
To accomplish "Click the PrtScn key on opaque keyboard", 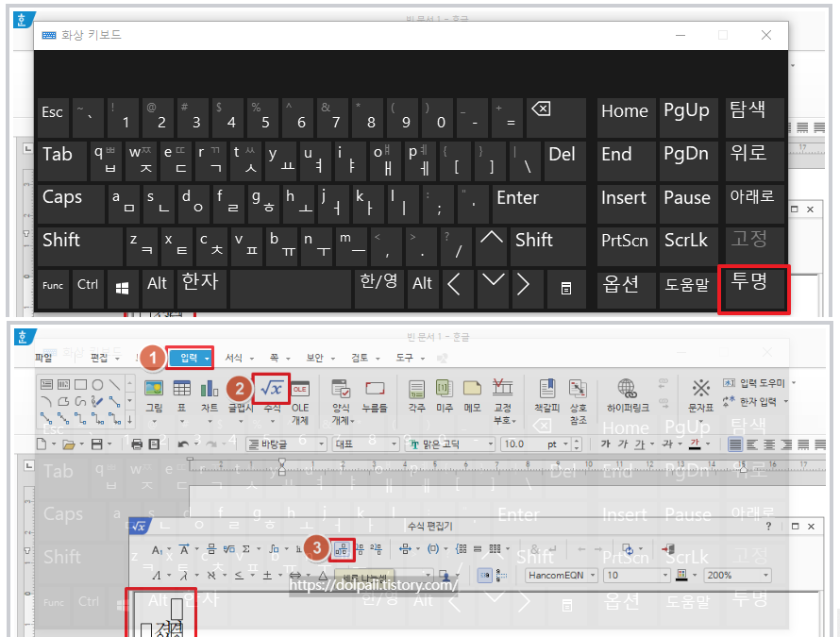I will tap(626, 246).
